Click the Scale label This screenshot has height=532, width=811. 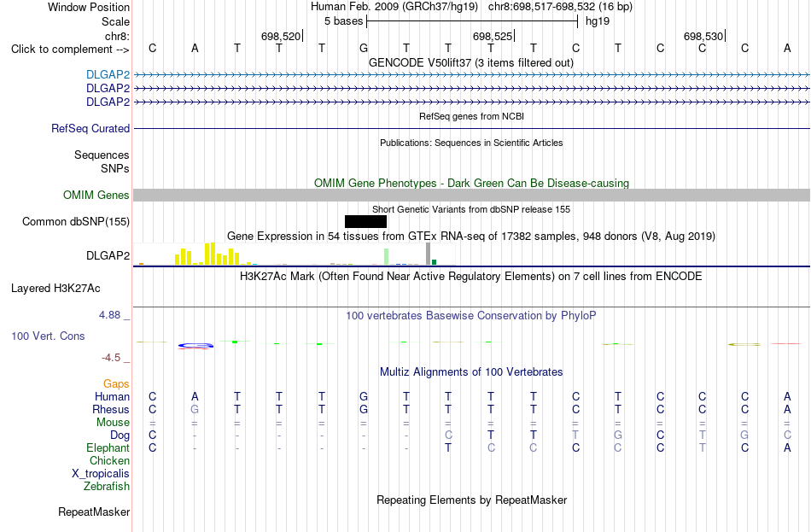pos(115,21)
